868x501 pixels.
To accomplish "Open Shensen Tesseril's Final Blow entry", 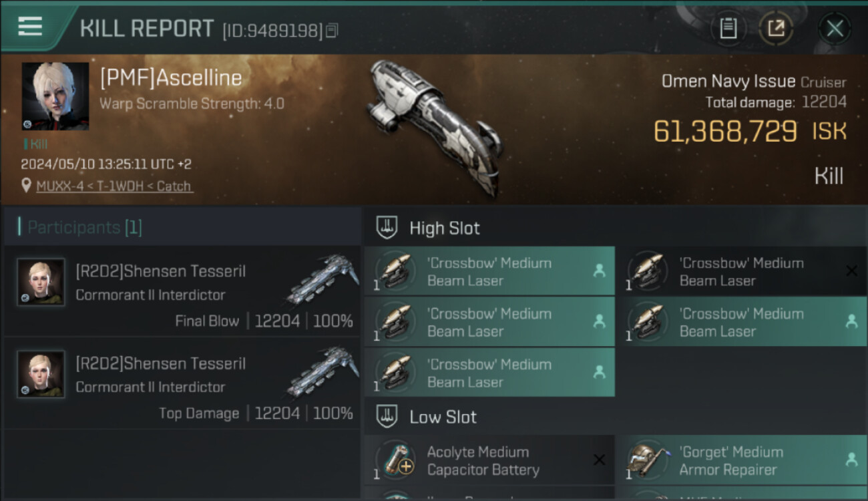I will tap(182, 291).
